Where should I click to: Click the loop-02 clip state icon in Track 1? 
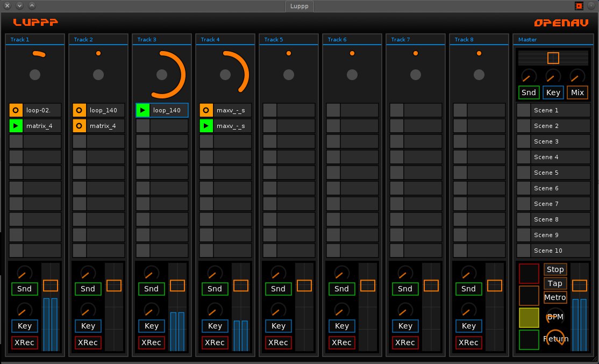pos(16,110)
